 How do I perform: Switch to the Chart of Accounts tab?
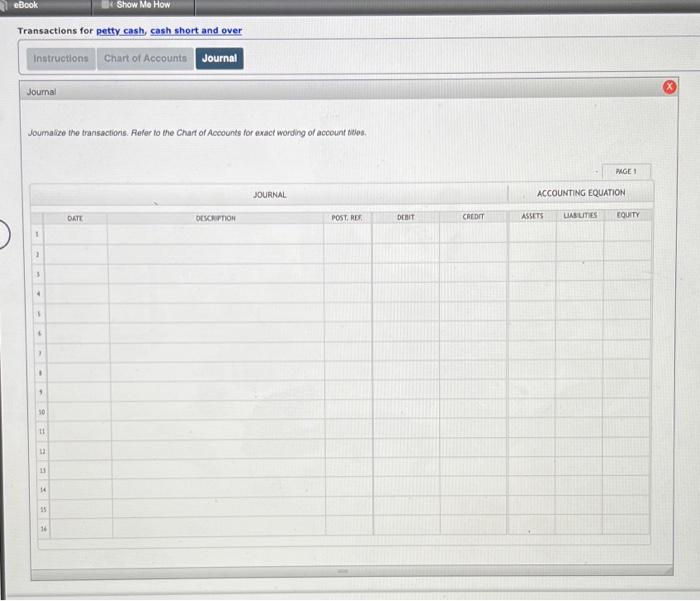coord(145,58)
